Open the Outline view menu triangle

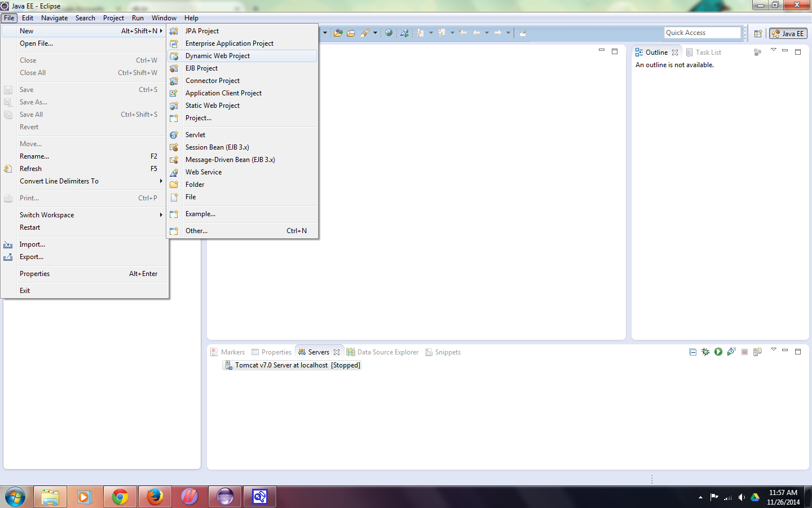tap(774, 50)
